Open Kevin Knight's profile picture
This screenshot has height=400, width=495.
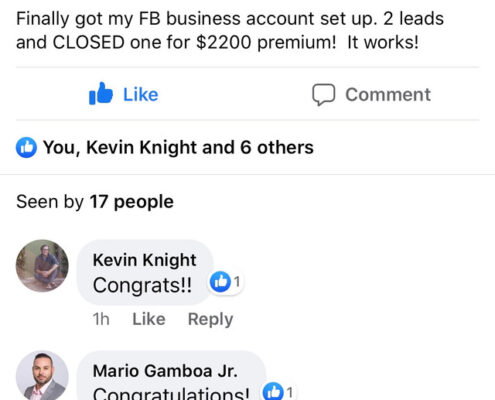click(x=42, y=266)
